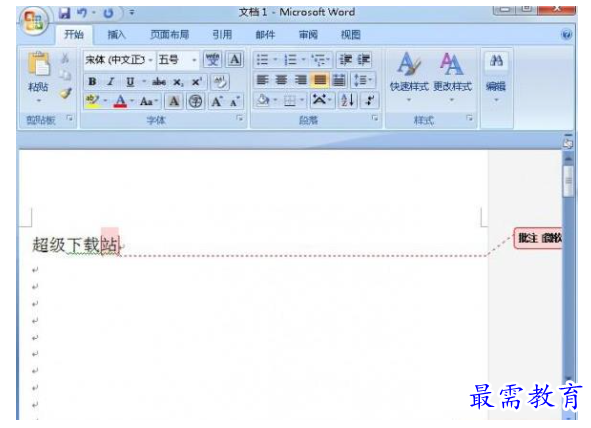
Task: Launch 字体 font dialog launcher
Action: [240, 119]
